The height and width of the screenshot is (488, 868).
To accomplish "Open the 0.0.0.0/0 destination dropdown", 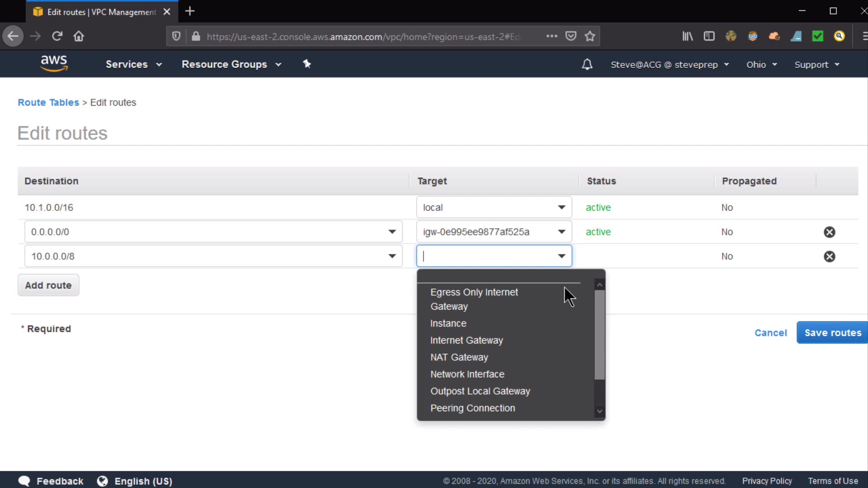I will pos(392,232).
